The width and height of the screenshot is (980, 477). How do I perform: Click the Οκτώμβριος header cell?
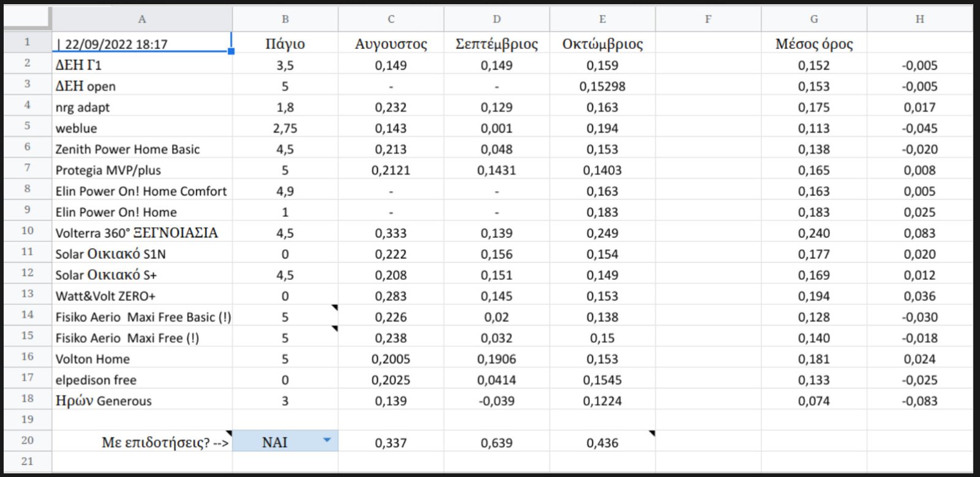(x=603, y=43)
